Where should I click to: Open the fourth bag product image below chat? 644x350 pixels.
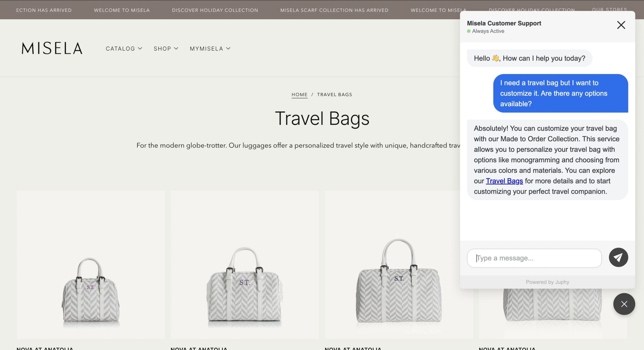(553, 314)
